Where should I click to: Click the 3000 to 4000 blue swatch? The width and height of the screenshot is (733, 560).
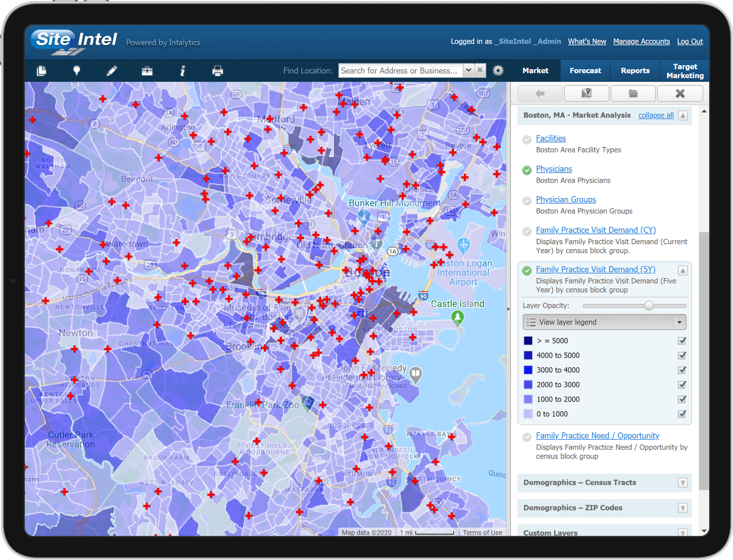528,370
